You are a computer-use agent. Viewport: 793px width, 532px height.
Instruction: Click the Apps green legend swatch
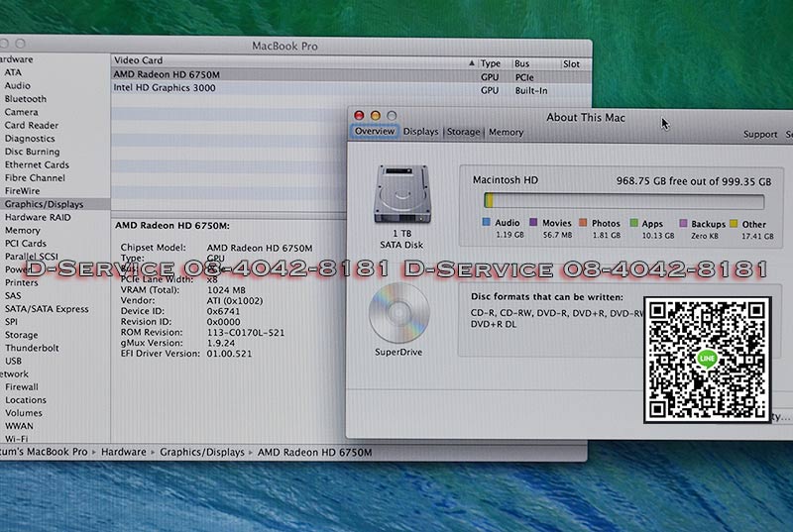633,223
